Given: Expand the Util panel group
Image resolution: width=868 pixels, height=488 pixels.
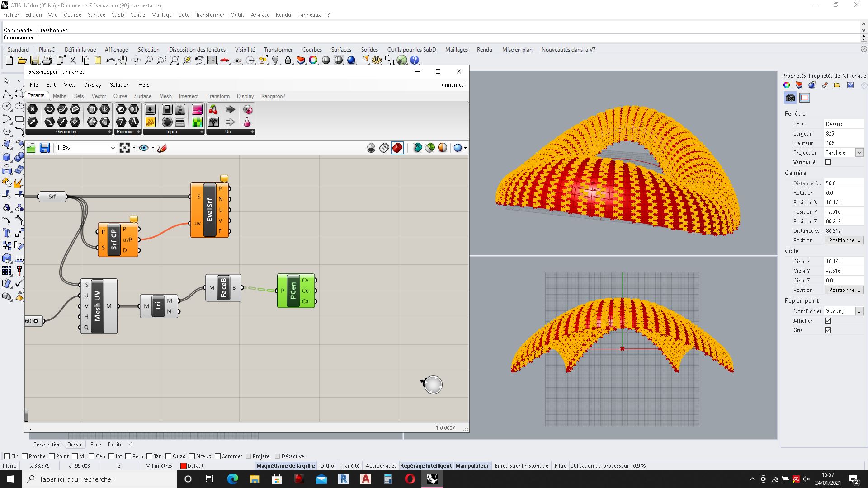Looking at the screenshot, I should point(252,132).
